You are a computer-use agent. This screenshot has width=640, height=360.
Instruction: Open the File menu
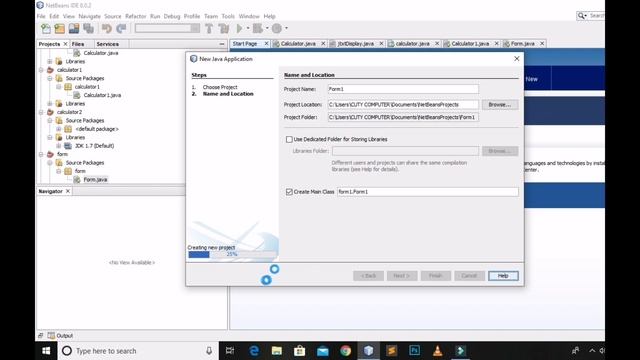(x=41, y=16)
